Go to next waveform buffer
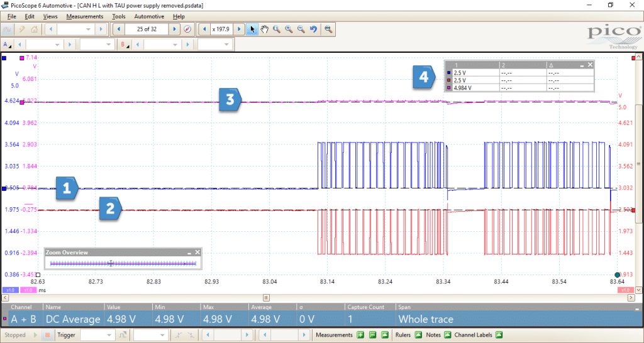 (x=175, y=29)
